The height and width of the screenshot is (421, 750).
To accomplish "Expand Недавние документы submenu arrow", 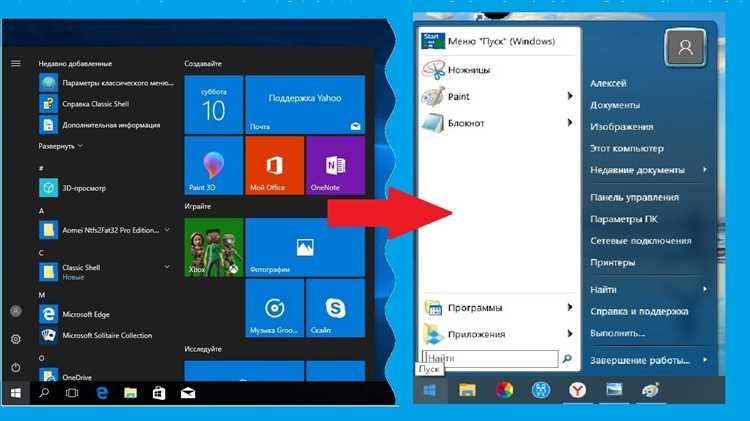I will pyautogui.click(x=705, y=169).
